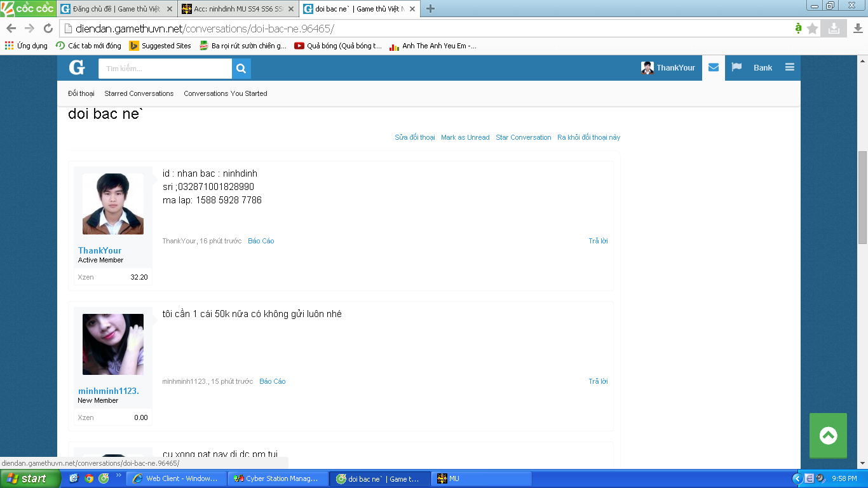Click Ra khỏi đối thoại này link
868x488 pixels.
[x=588, y=137]
